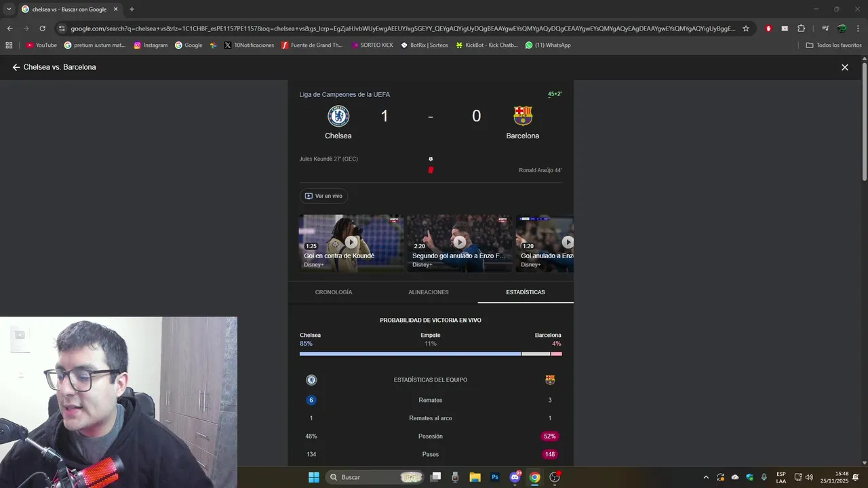The height and width of the screenshot is (488, 868).
Task: Click the small Barcelona badge in team stats
Action: click(x=550, y=380)
